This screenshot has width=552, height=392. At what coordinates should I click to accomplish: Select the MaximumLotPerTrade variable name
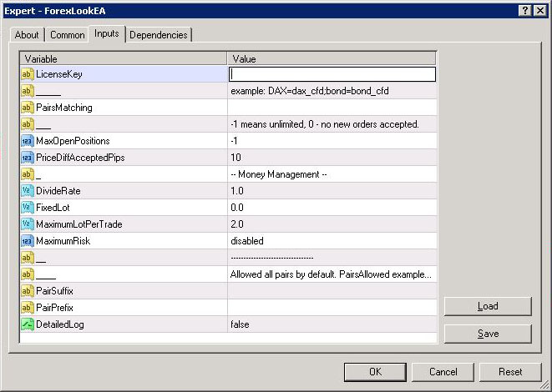pyautogui.click(x=79, y=224)
